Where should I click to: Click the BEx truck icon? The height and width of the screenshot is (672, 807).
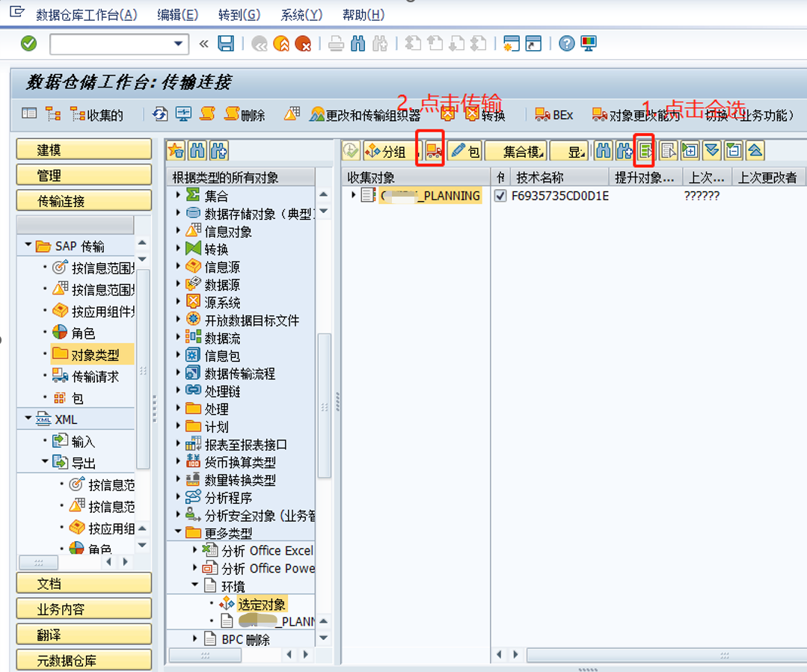(x=553, y=115)
